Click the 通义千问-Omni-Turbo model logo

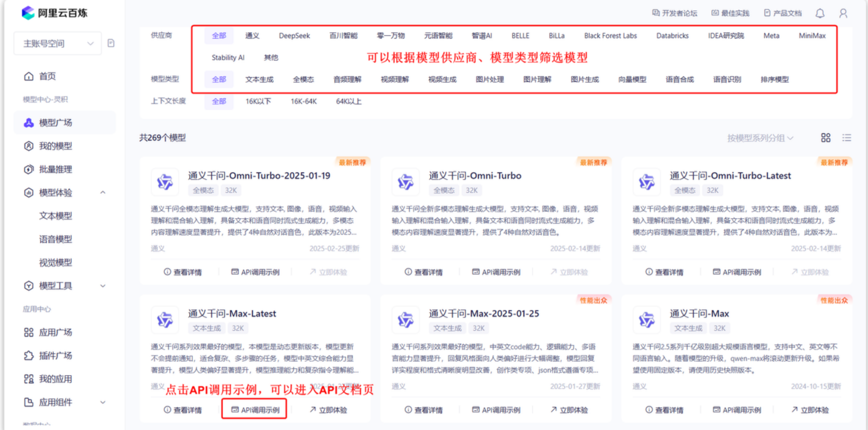[x=405, y=182]
